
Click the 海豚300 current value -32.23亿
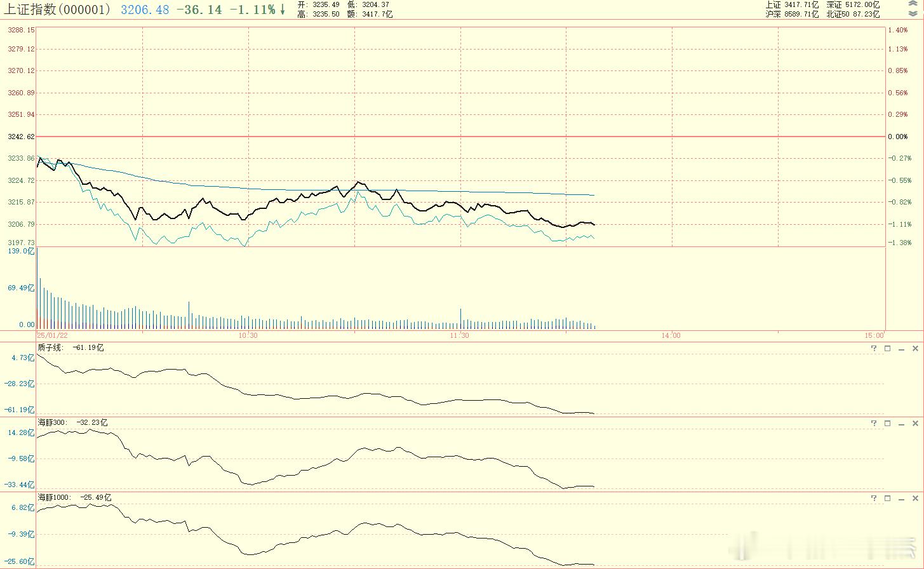click(x=93, y=422)
